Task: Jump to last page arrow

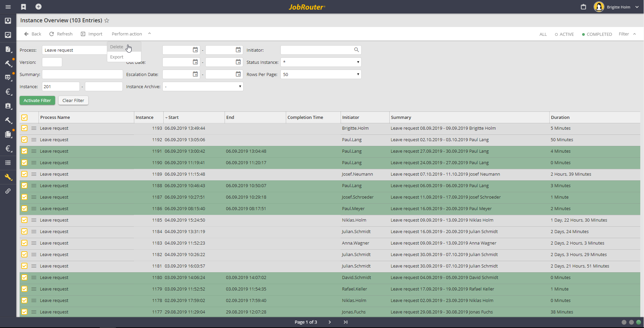Action: (345, 322)
